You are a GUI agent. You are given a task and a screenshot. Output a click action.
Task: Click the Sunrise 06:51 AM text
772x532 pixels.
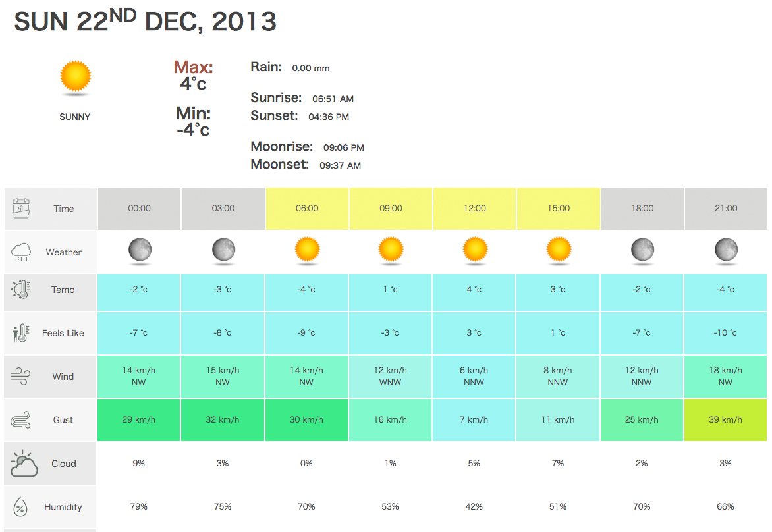(x=302, y=99)
